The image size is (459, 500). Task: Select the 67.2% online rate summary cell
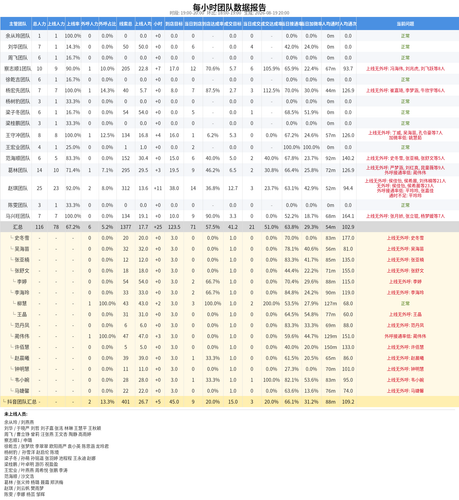[73, 227]
